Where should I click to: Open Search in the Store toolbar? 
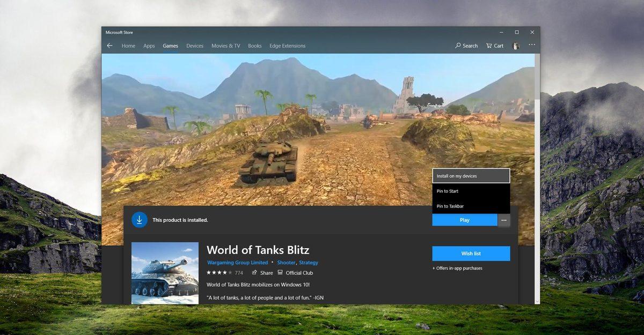pyautogui.click(x=465, y=46)
